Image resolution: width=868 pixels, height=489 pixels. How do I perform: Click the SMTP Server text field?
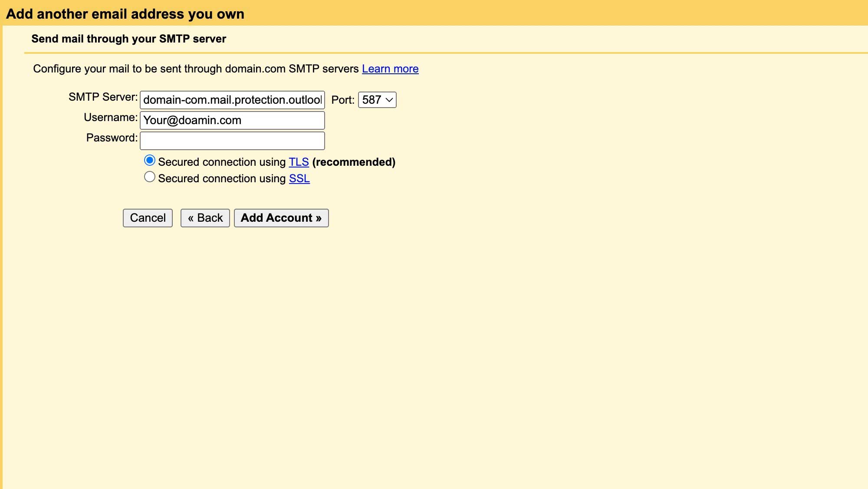point(232,100)
